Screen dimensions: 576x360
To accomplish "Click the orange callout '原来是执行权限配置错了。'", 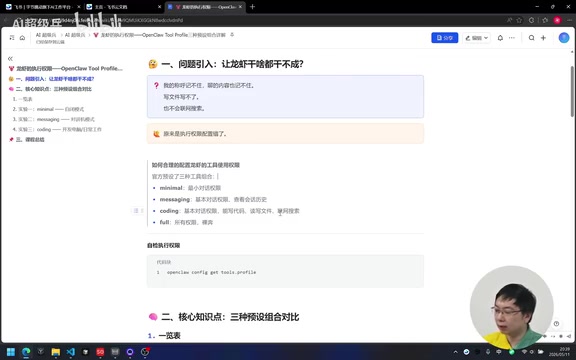I will point(285,134).
